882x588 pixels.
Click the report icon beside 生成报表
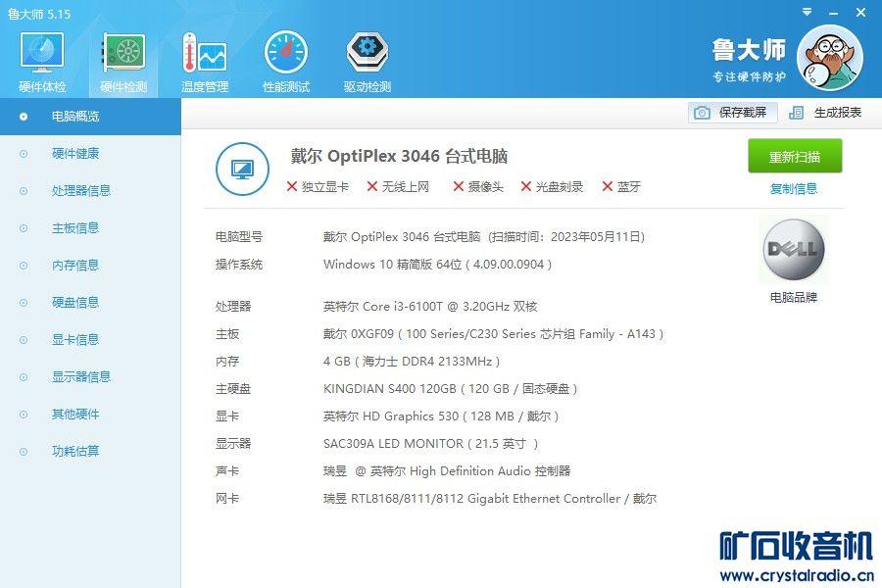pos(796,113)
